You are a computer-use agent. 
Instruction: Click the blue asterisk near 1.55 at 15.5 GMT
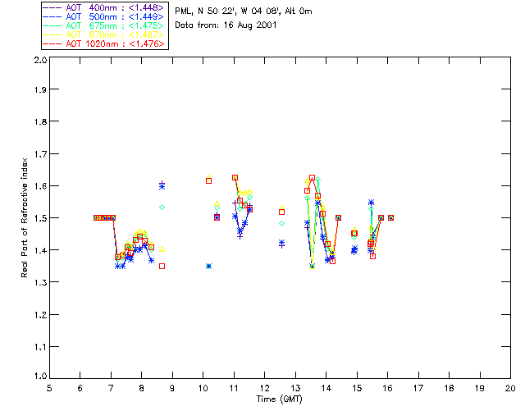coord(371,203)
